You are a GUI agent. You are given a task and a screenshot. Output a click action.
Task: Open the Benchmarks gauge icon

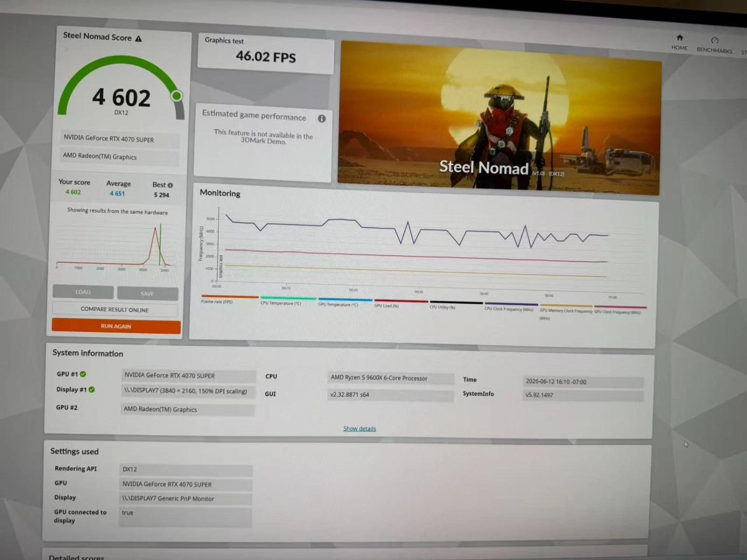pyautogui.click(x=714, y=40)
